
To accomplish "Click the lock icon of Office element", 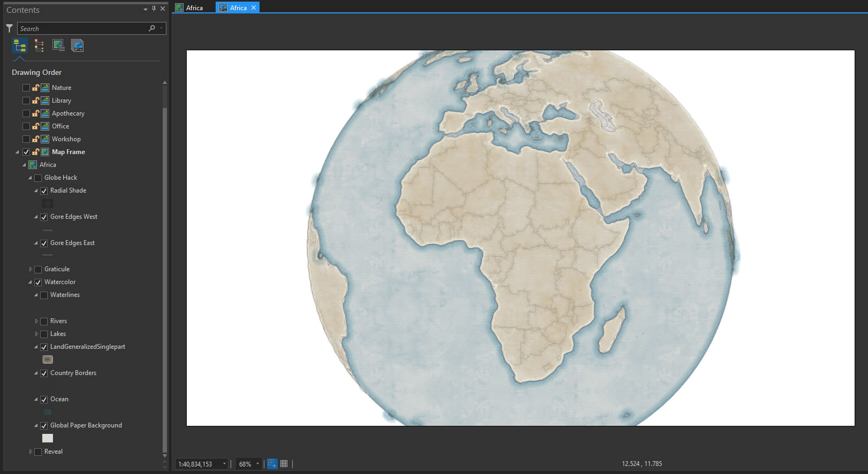I will pos(36,126).
